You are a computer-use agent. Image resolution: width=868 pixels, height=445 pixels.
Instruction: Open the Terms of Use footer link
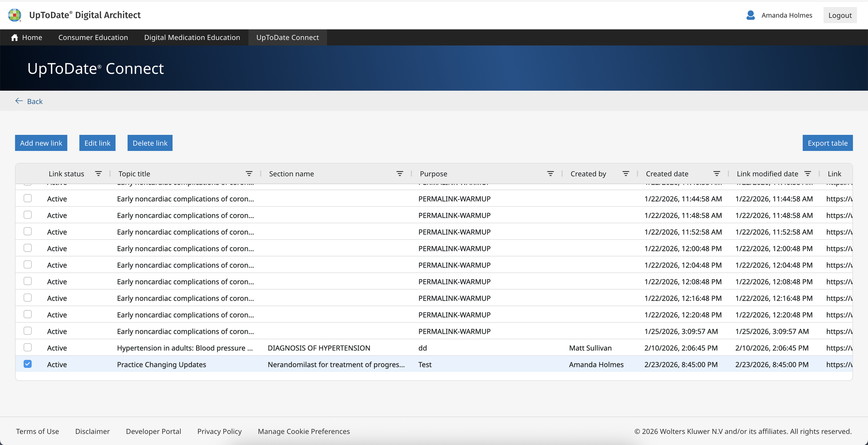pos(37,431)
